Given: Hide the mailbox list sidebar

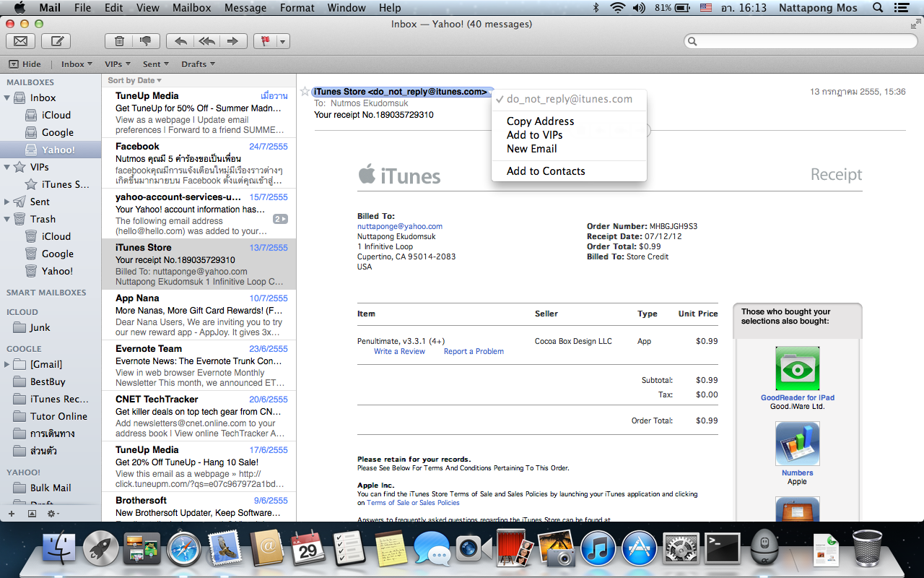Looking at the screenshot, I should click(x=25, y=64).
